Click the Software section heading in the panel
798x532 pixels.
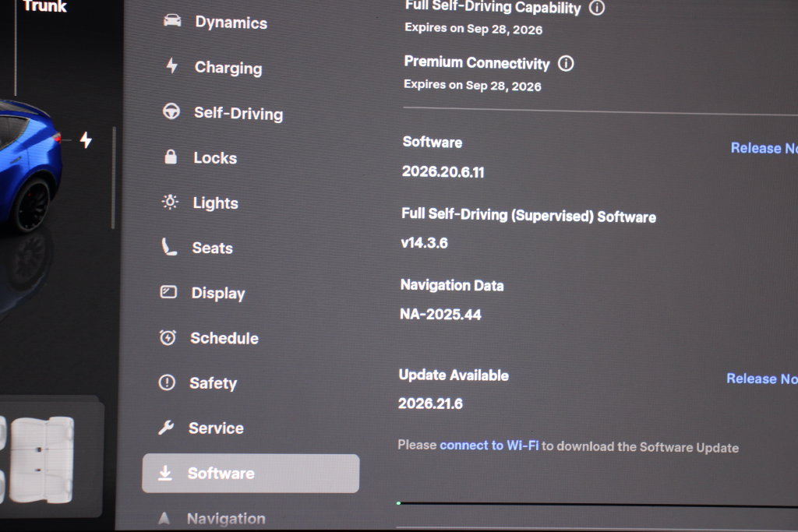[432, 142]
